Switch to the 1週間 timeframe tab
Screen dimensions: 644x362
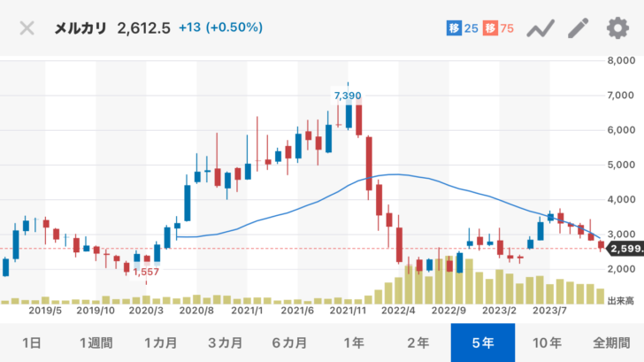click(x=96, y=343)
